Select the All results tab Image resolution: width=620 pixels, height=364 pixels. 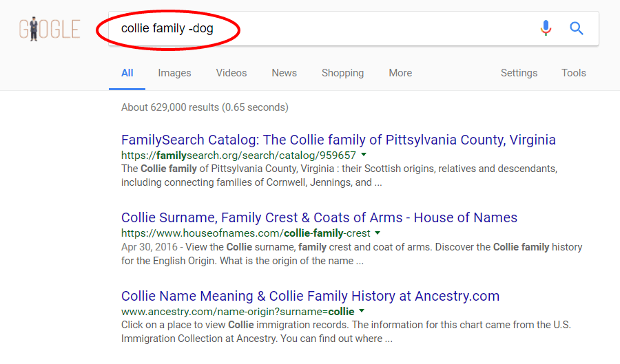(127, 73)
